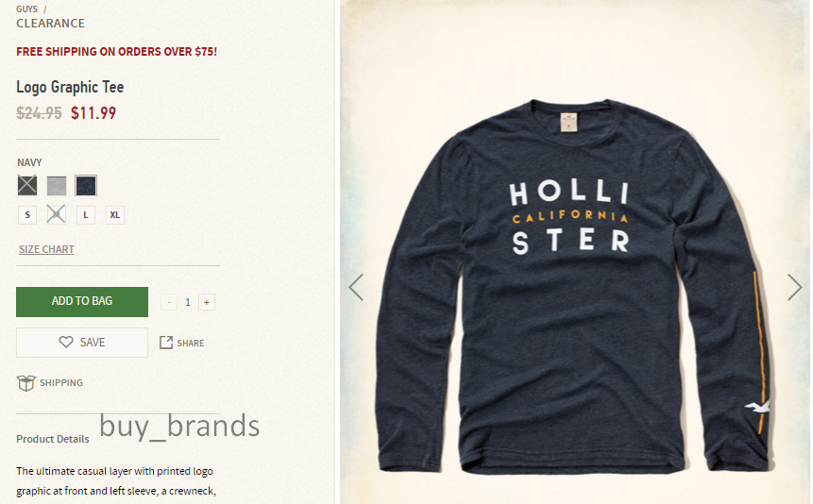Click the heart icon on Save
The width and height of the screenshot is (813, 504).
point(66,343)
